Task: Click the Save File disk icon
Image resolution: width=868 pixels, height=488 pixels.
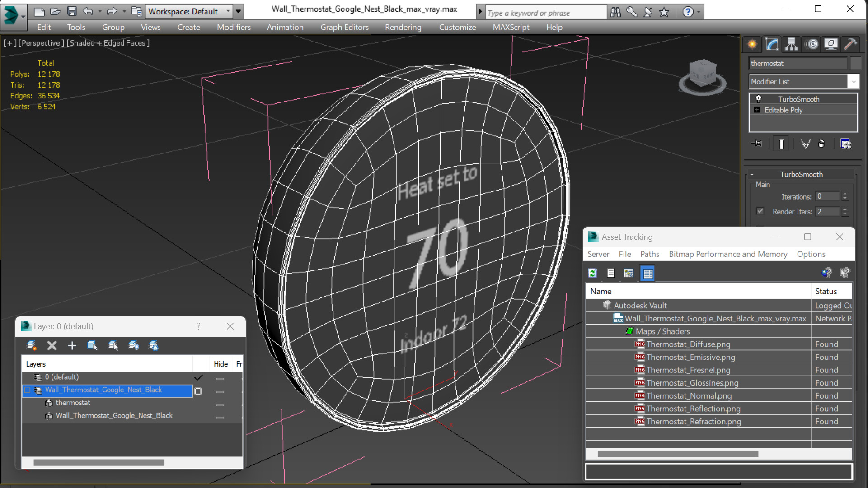Action: (71, 11)
